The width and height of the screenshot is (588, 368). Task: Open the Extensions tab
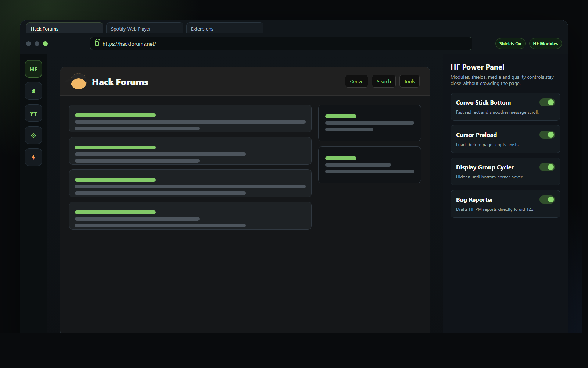(x=225, y=28)
